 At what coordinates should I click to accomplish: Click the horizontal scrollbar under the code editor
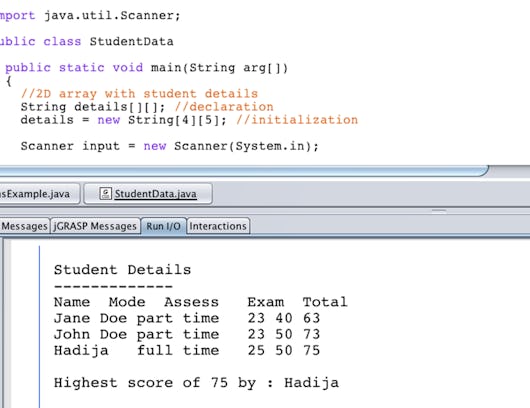click(243, 171)
